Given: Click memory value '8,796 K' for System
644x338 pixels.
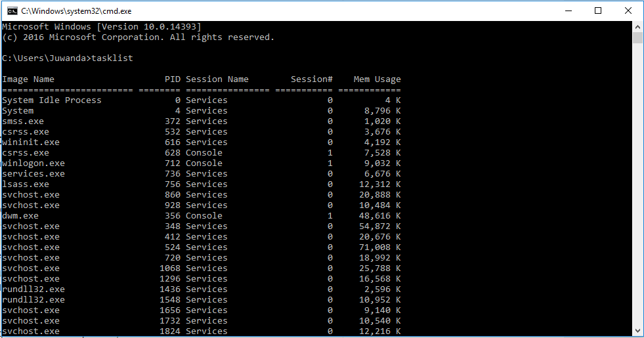Looking at the screenshot, I should [382, 111].
